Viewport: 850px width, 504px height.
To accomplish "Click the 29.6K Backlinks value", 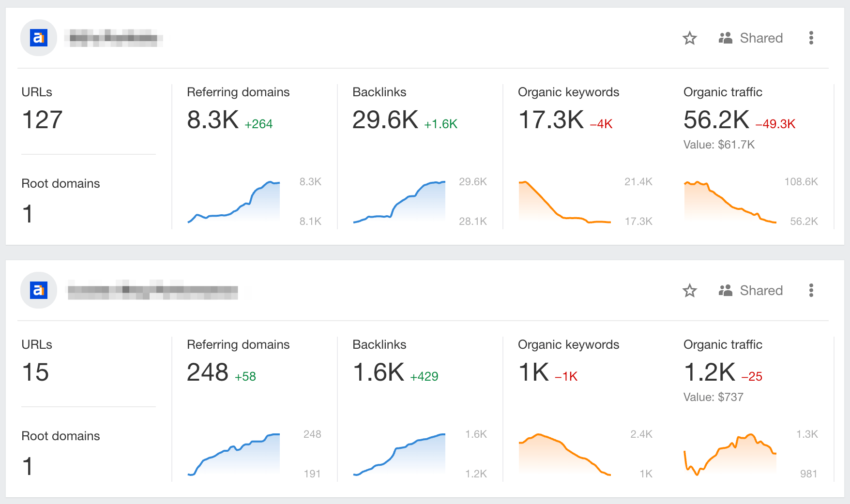I will (385, 119).
